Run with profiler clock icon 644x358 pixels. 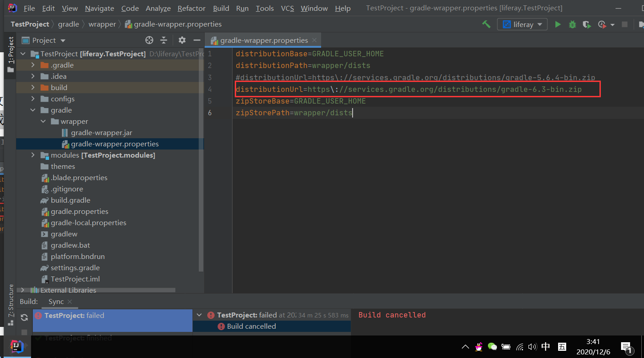tap(602, 24)
